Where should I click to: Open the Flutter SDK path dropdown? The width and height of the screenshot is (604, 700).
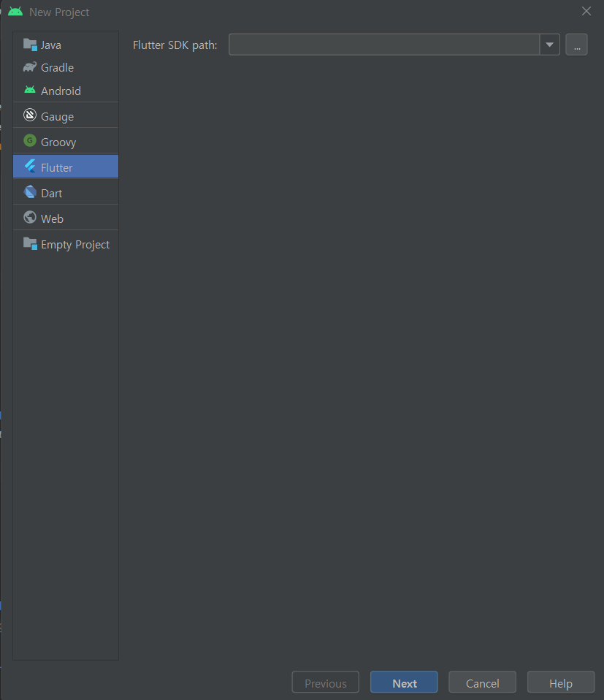coord(549,45)
